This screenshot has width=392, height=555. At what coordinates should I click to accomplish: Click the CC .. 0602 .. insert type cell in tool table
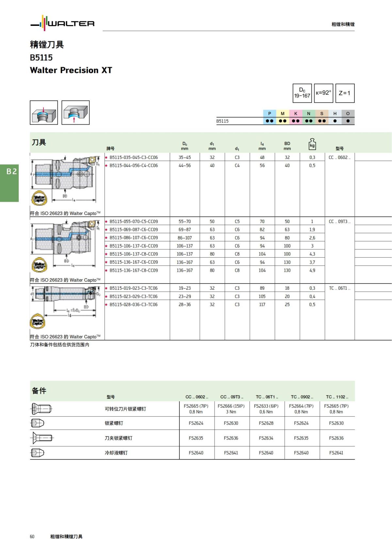340,157
